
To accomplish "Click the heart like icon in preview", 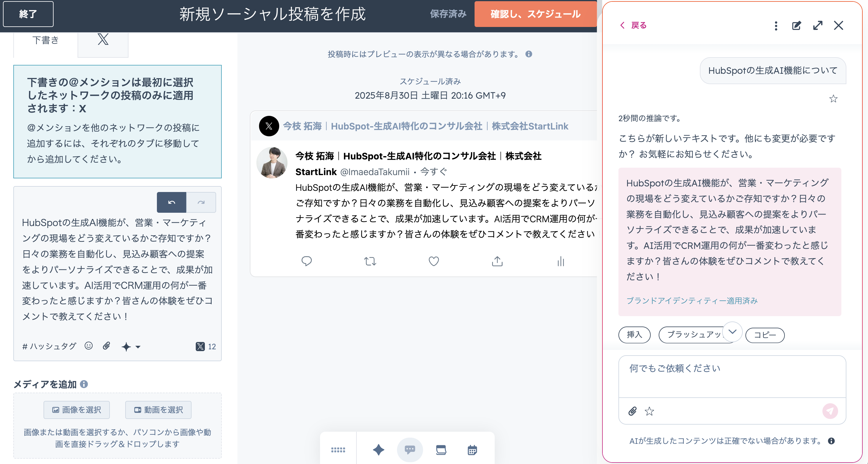I will tap(433, 261).
